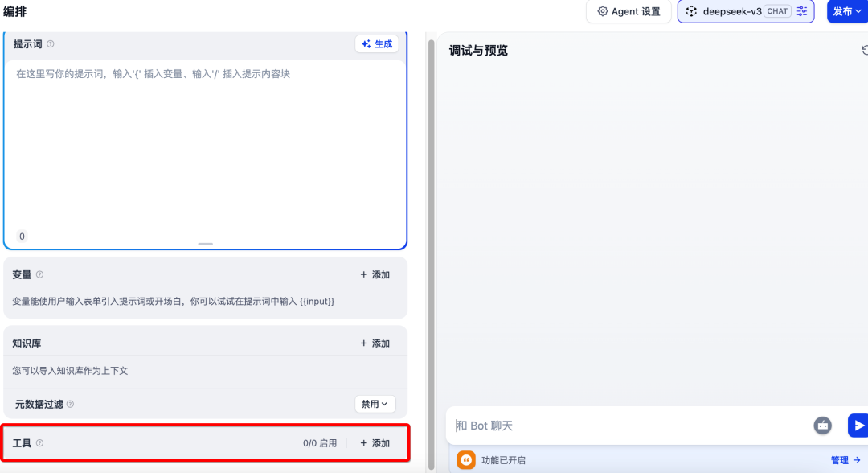Image resolution: width=868 pixels, height=473 pixels.
Task: Click the orange icon next to 功能已开启
Action: tap(466, 459)
